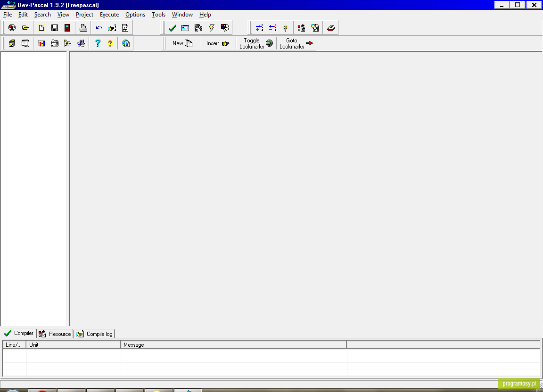
Task: Open the Window menu
Action: (x=182, y=15)
